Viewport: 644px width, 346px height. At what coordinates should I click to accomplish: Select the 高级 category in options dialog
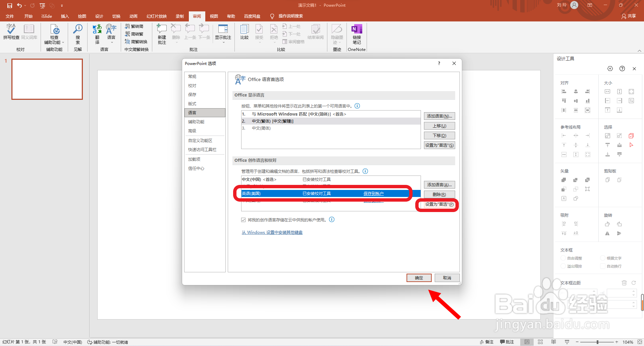pos(205,131)
